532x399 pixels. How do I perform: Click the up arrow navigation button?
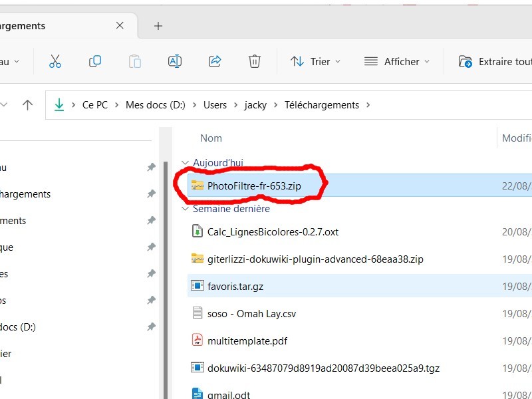(27, 104)
